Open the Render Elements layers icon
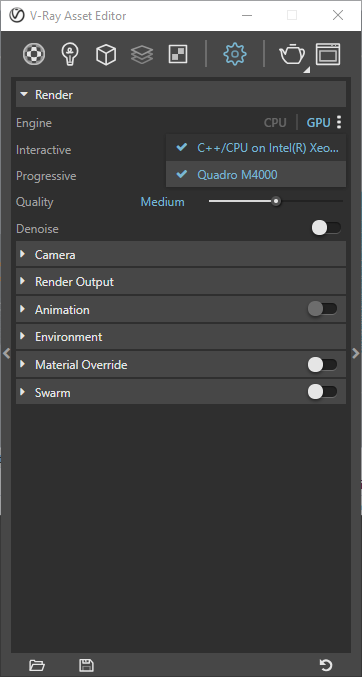362x677 pixels. pyautogui.click(x=142, y=55)
